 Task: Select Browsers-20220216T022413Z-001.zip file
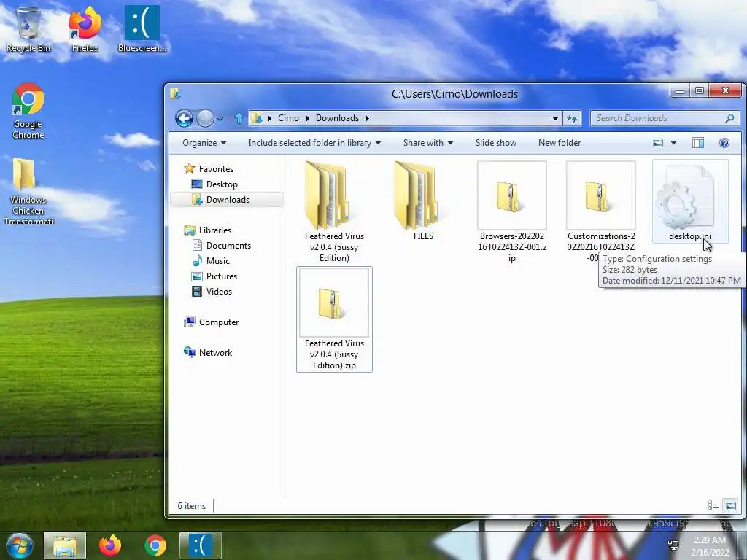point(511,212)
